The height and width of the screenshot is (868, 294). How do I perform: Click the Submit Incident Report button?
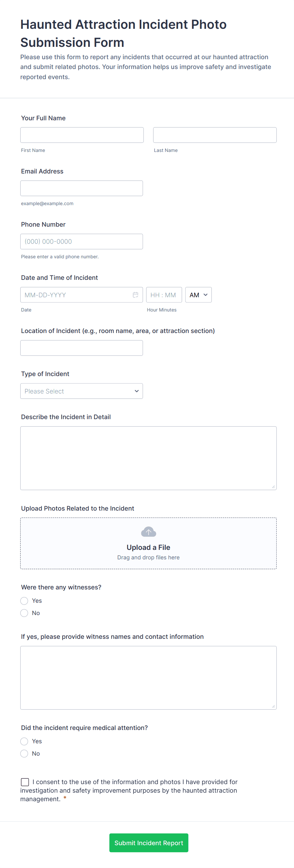pyautogui.click(x=149, y=843)
